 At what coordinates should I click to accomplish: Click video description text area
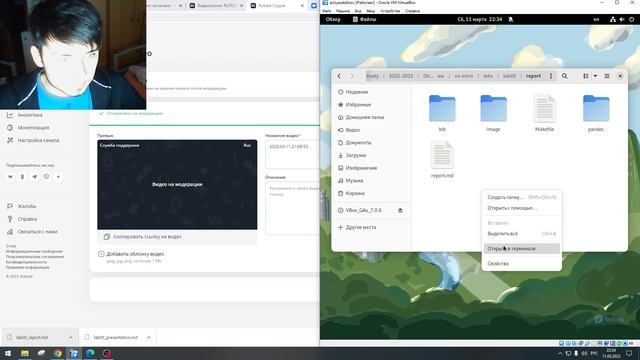pyautogui.click(x=292, y=208)
